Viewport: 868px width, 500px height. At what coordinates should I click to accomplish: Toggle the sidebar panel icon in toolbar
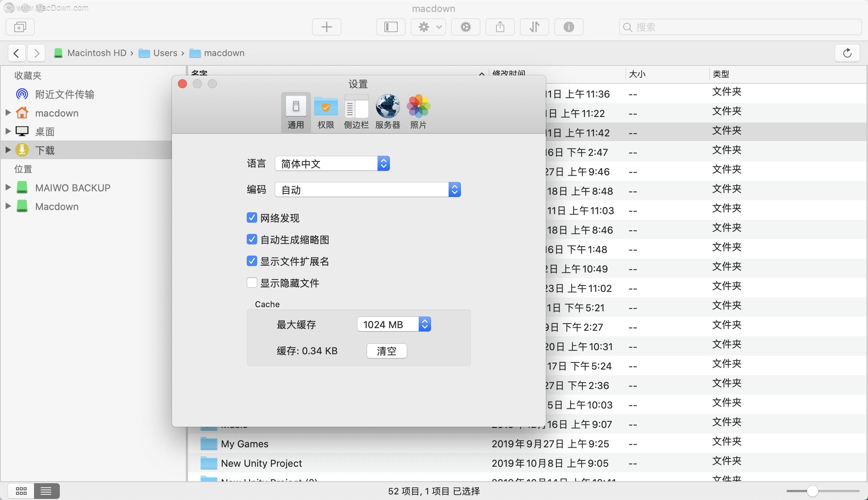click(x=391, y=27)
